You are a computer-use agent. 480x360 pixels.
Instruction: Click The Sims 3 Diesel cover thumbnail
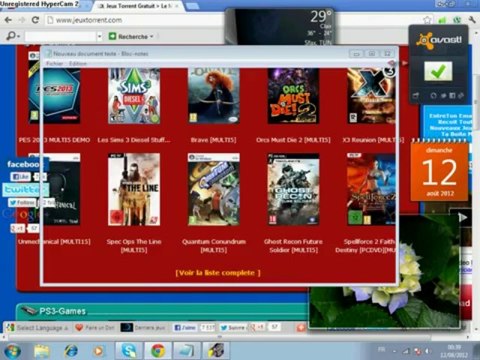(134, 96)
